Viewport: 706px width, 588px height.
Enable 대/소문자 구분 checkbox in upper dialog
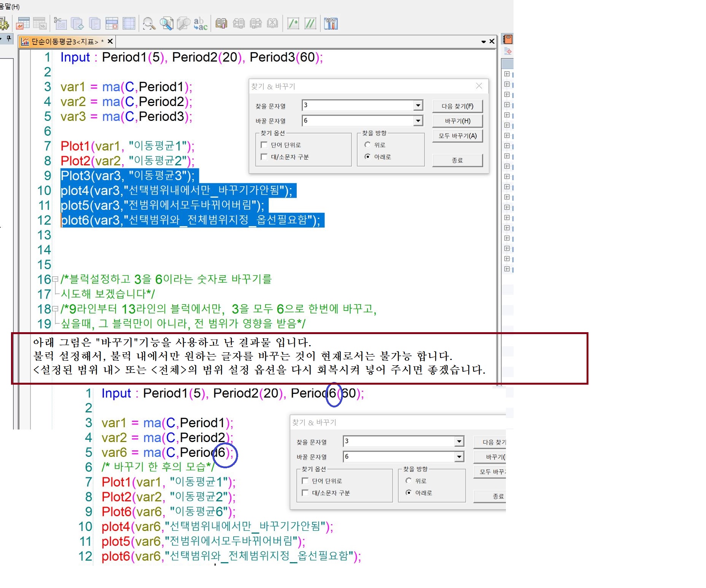(264, 157)
